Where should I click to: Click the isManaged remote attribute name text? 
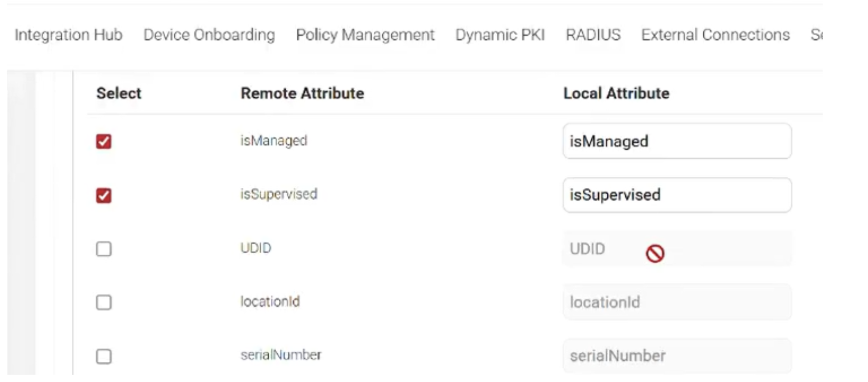point(273,141)
